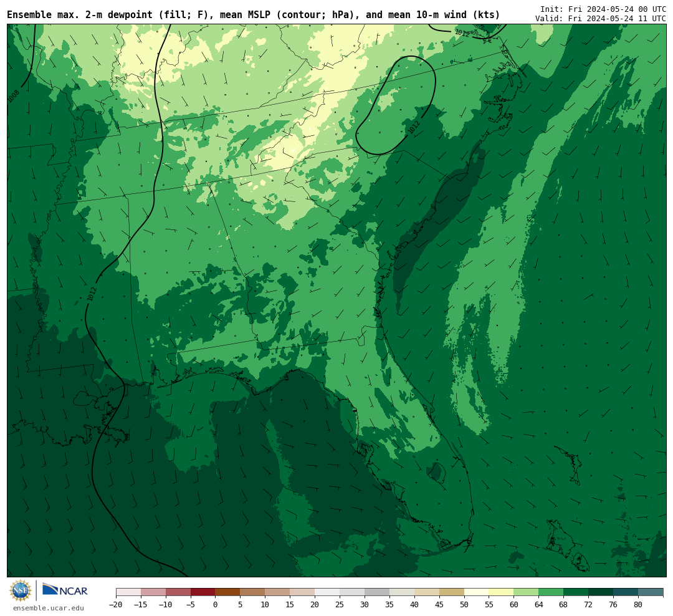Click the 50–55 pale yellow legend swatch
Screen dimensions: 673x616
pyautogui.click(x=477, y=592)
